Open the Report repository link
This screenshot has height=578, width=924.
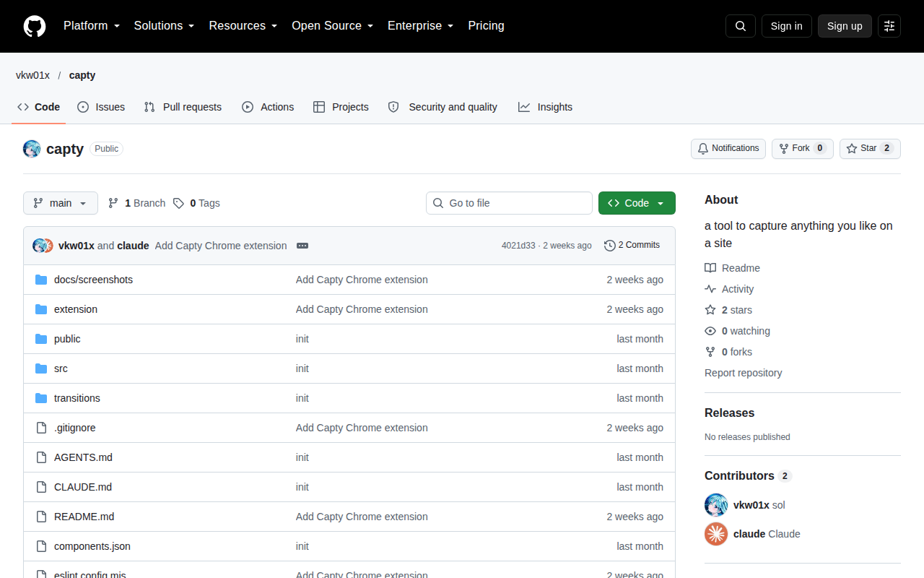(743, 373)
